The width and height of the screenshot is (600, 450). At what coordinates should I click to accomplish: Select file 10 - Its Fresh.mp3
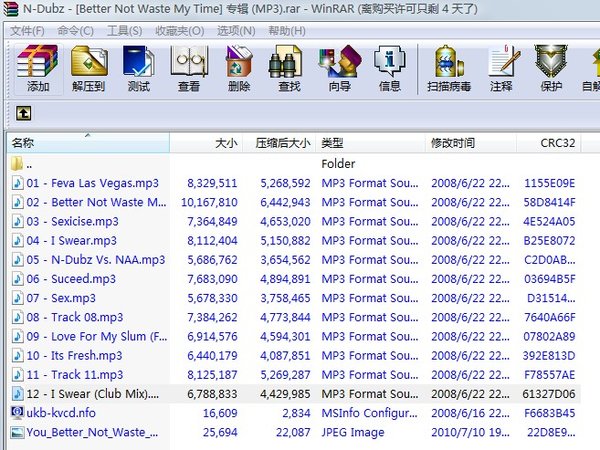point(74,355)
